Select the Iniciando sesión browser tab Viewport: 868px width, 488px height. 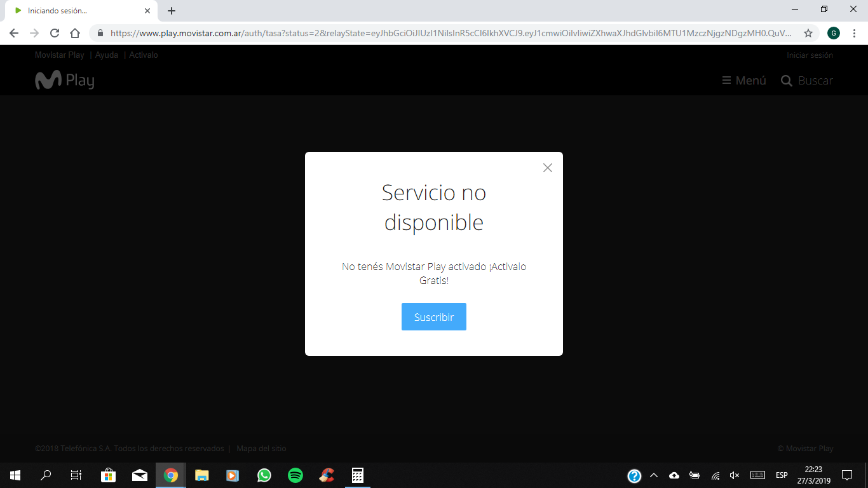(76, 11)
